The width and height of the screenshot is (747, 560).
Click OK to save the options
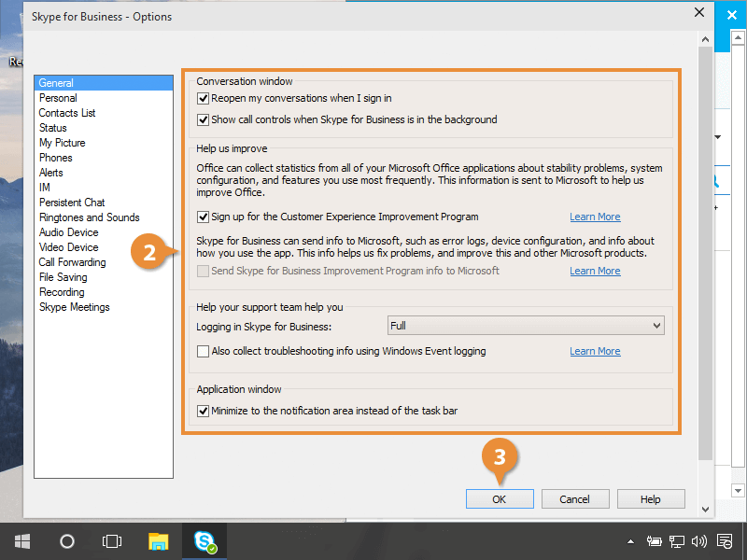click(x=500, y=499)
